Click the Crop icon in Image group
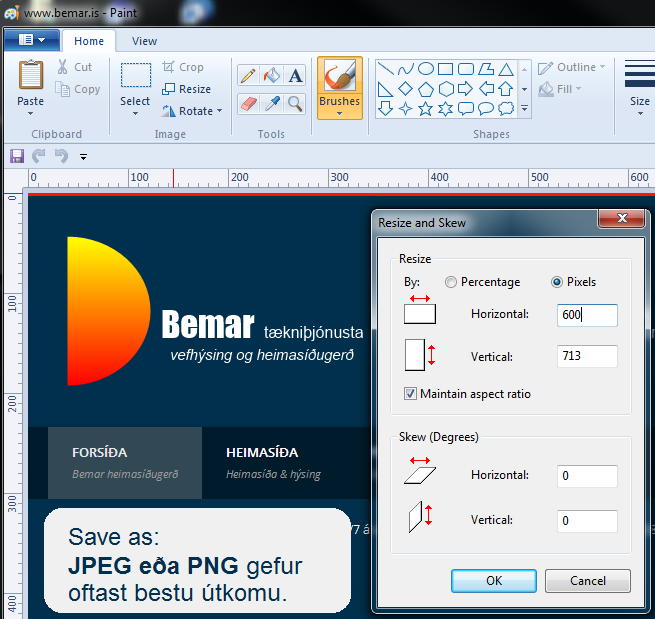 pos(170,67)
